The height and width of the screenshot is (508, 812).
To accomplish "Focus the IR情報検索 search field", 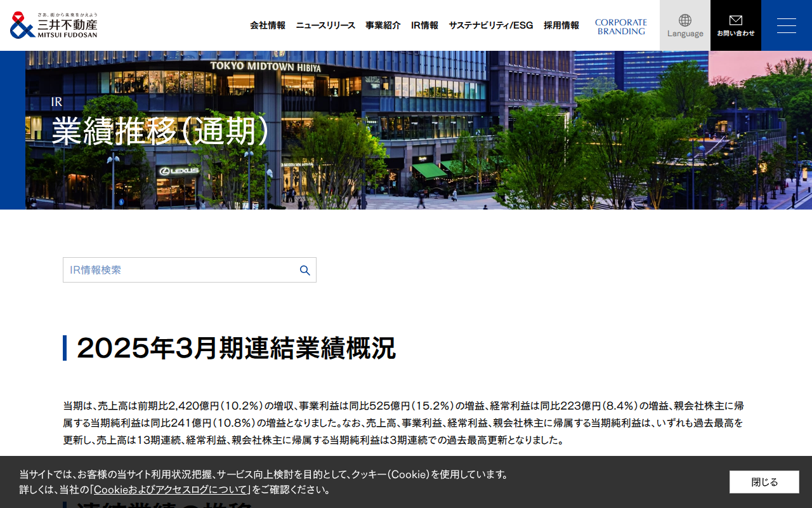I will (190, 270).
